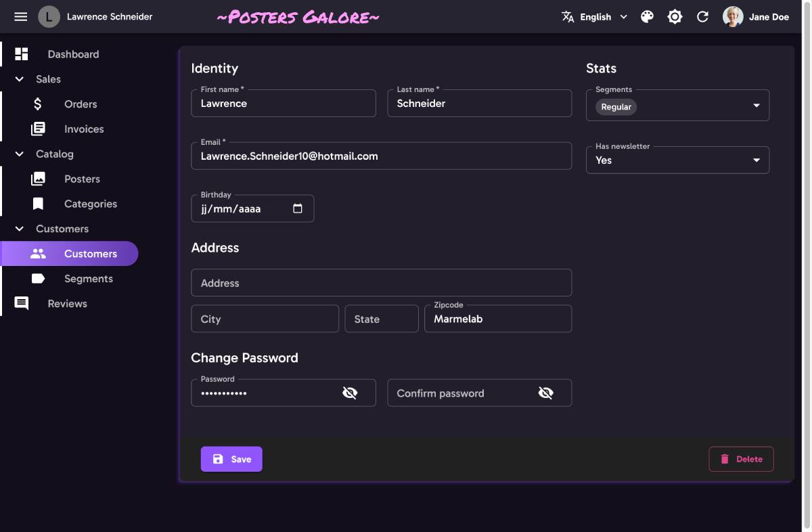This screenshot has width=812, height=532.
Task: Click the Reviews comment icon
Action: click(22, 303)
